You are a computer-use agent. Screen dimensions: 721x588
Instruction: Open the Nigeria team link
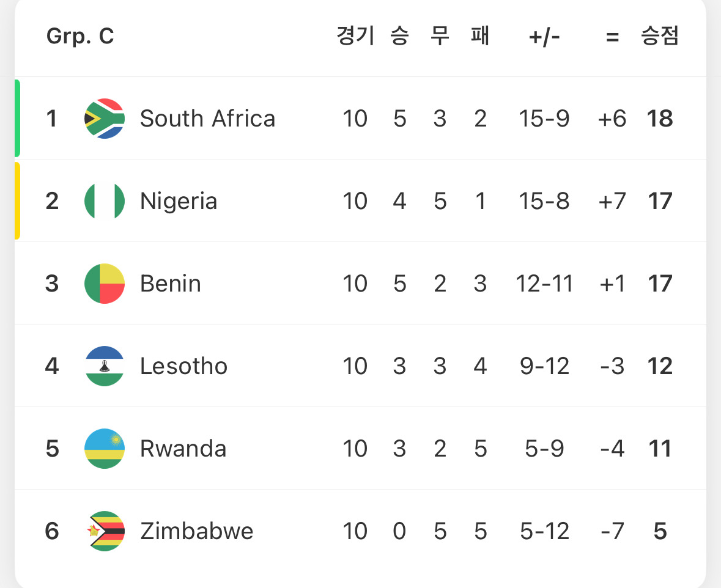click(179, 201)
